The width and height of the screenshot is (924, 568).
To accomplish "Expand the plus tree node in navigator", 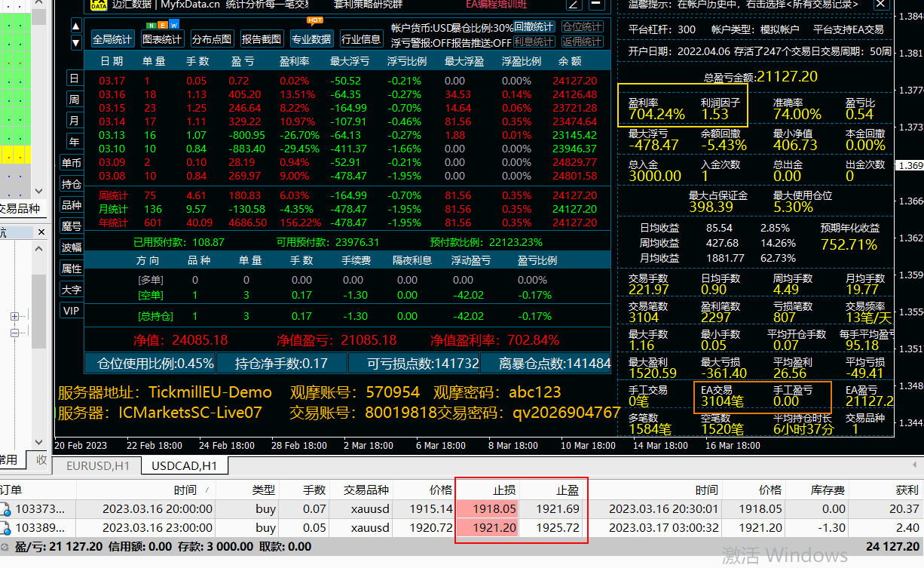I will tap(14, 317).
